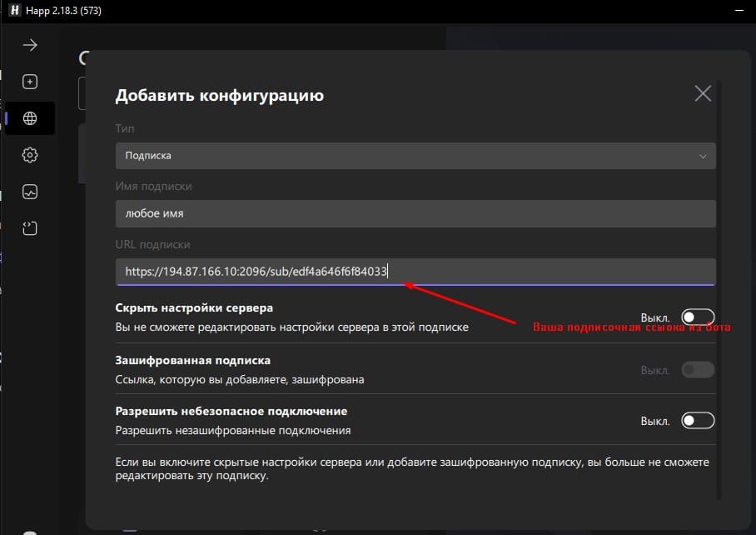Open the settings gear in sidebar
756x535 pixels.
tap(30, 155)
